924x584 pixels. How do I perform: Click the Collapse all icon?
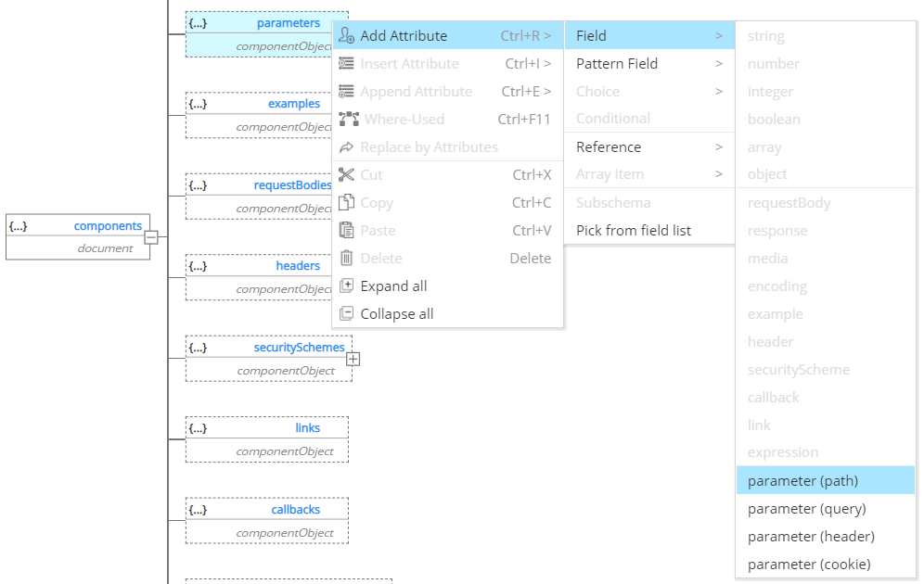click(x=347, y=313)
